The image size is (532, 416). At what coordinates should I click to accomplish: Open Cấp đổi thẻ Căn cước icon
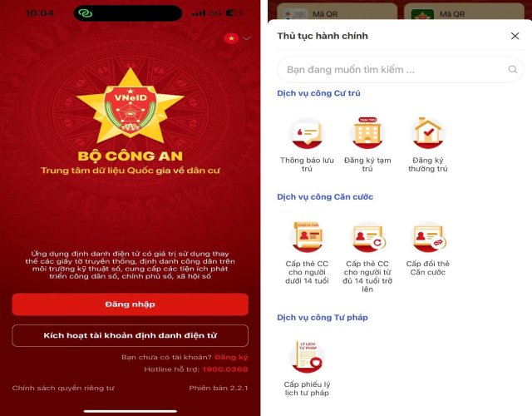point(429,238)
